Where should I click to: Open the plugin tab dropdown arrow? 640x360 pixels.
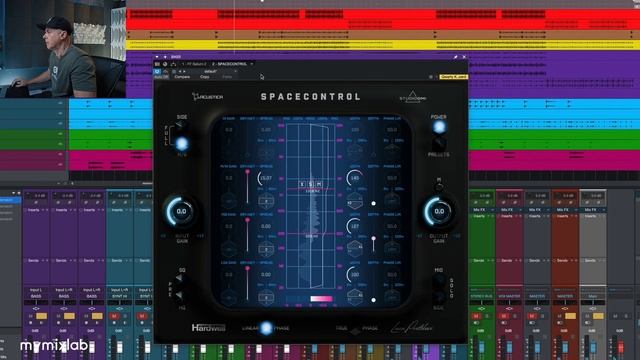[252, 64]
